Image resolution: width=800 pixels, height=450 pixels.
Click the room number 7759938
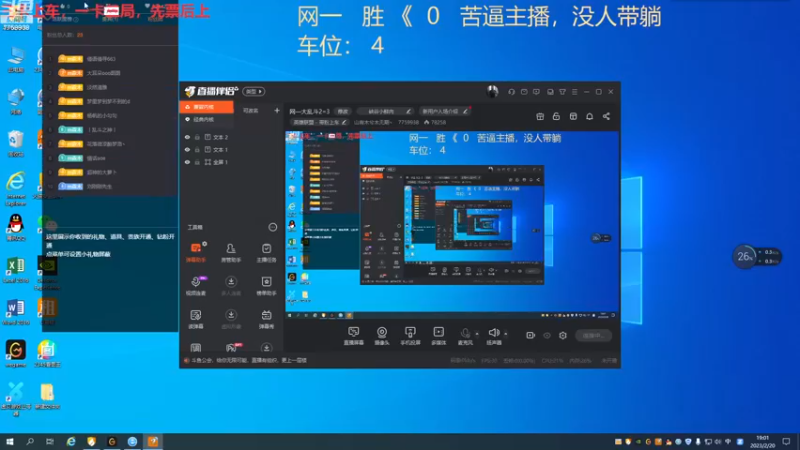click(x=408, y=122)
